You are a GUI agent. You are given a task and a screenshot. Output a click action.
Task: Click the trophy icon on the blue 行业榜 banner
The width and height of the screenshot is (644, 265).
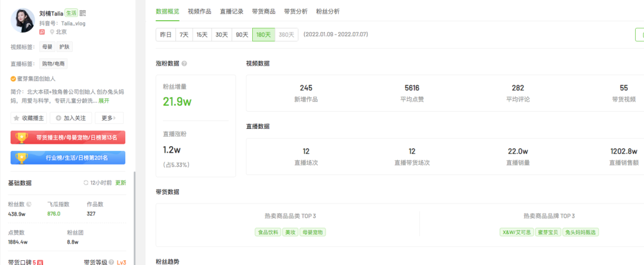tap(22, 158)
